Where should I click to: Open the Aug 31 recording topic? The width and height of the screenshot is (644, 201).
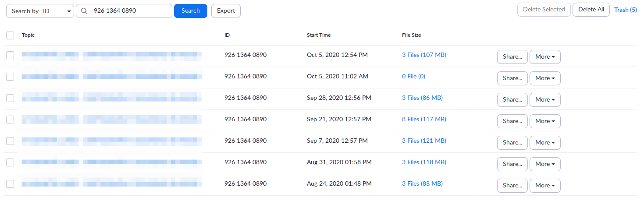tap(112, 162)
